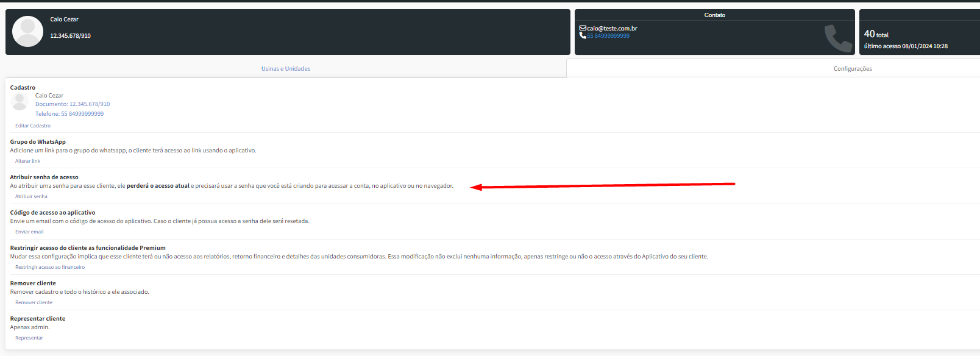Click Alterar link under Grupo do WhatsApp

click(27, 161)
